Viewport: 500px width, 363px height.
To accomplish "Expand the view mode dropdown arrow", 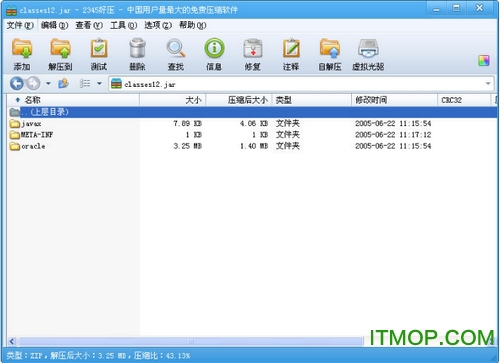I will (99, 83).
